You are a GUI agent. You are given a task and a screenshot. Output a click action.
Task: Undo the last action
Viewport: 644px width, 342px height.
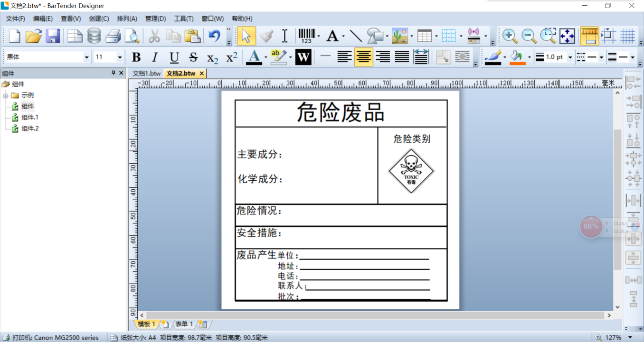(214, 36)
